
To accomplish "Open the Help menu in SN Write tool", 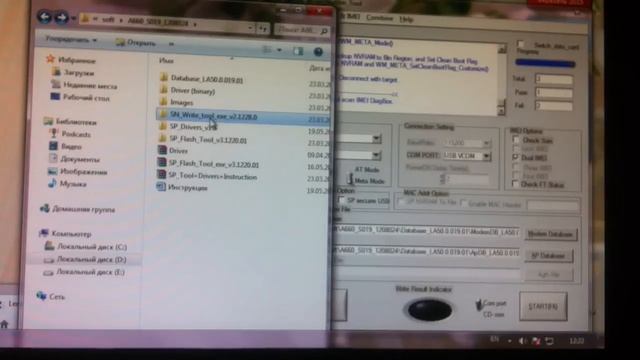I will coord(406,20).
